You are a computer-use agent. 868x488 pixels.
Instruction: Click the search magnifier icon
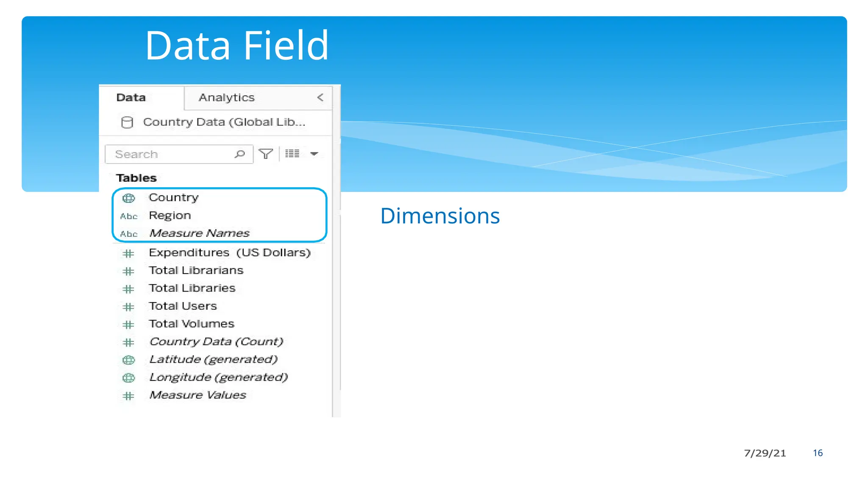click(240, 154)
